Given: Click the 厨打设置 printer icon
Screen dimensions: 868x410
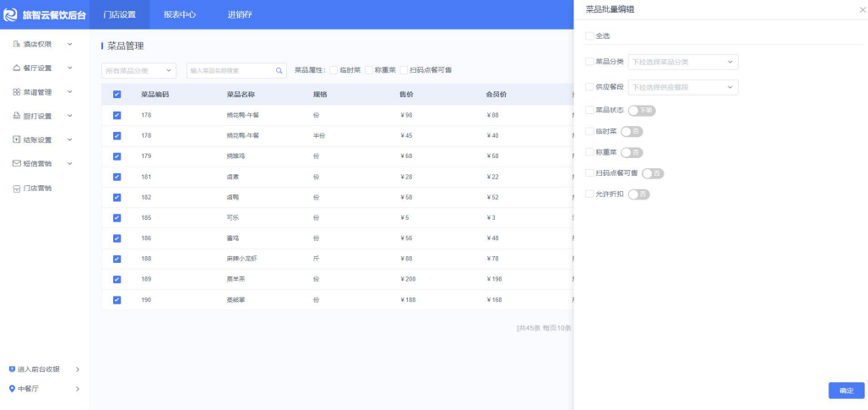Looking at the screenshot, I should click(17, 116).
